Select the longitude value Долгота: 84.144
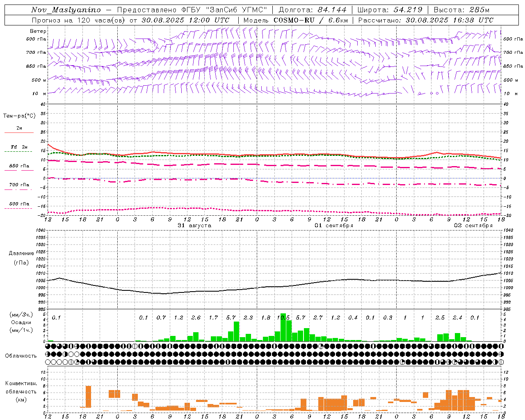 (x=313, y=10)
